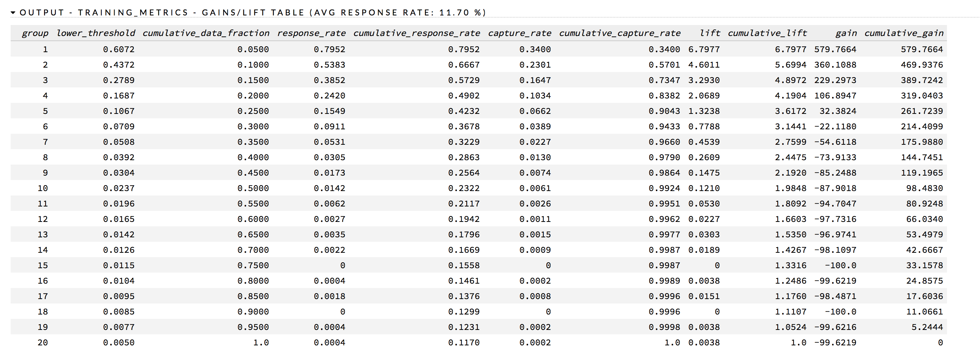Collapse the Gains/Lift Table output section arrow
Image resolution: width=980 pixels, height=363 pixels.
(x=13, y=12)
